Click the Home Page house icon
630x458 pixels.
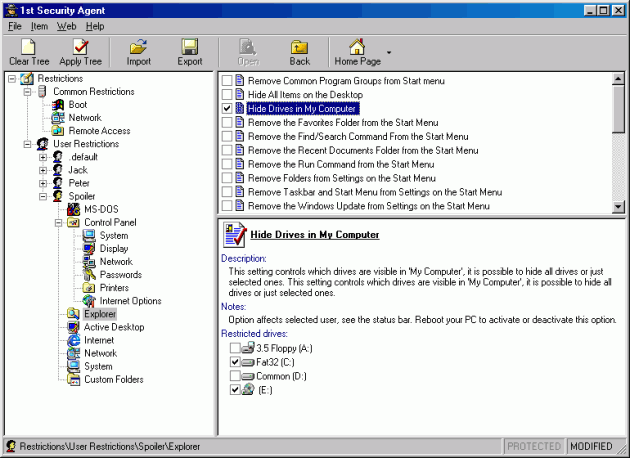pos(357,47)
